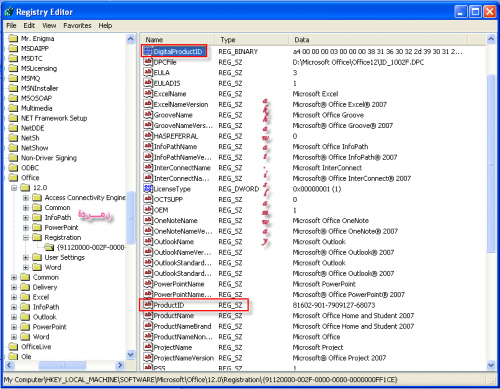Expand the User Settings key
500x389 pixels.
(x=26, y=257)
